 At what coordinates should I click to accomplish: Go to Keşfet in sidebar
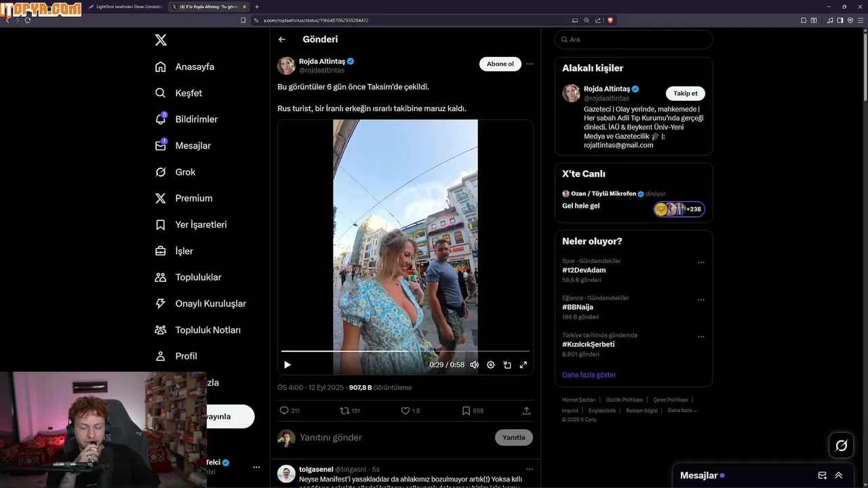(x=178, y=93)
